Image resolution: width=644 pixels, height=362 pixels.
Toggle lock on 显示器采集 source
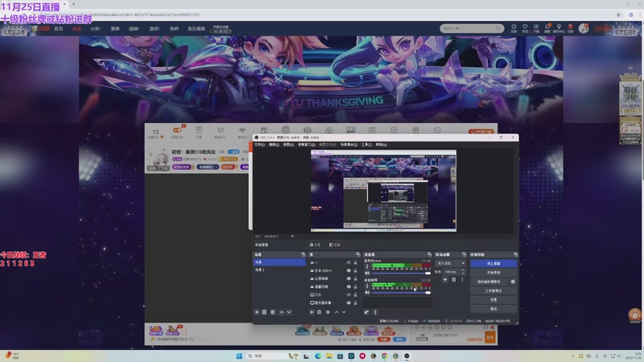pyautogui.click(x=355, y=302)
